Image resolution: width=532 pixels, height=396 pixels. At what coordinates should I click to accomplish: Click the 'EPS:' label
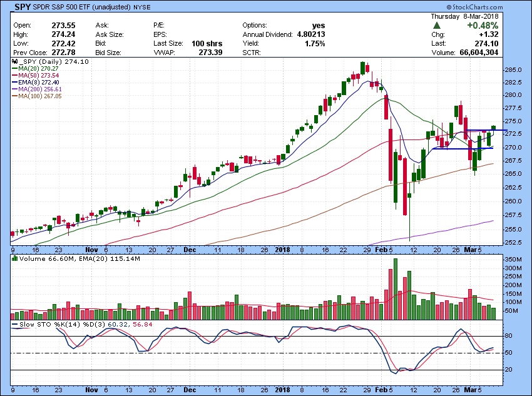click(x=160, y=34)
